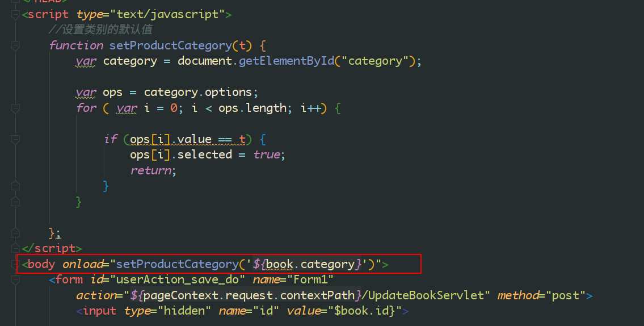Click the ${book.category} expression
Viewport: 644px width, 326px height.
coord(307,264)
